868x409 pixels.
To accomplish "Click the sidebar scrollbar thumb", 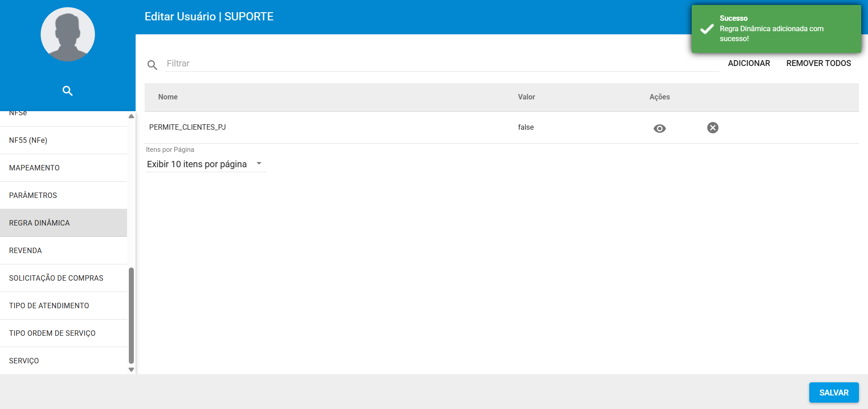I will [131, 315].
